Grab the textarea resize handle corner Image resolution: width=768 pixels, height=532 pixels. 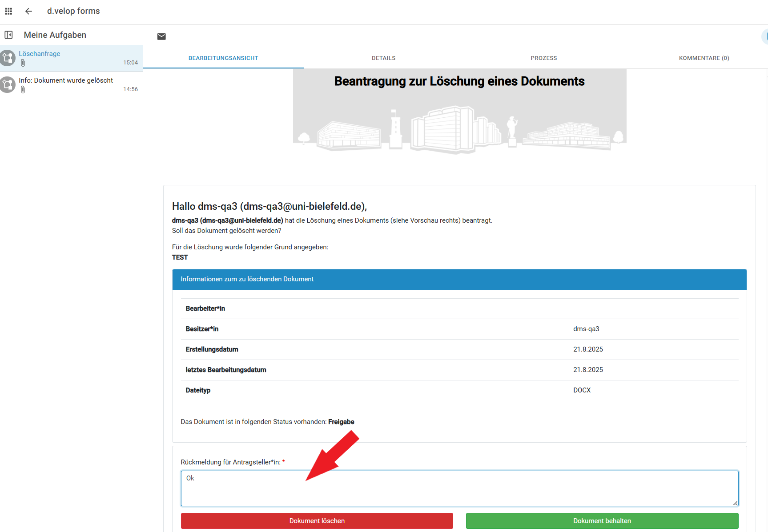pyautogui.click(x=735, y=503)
